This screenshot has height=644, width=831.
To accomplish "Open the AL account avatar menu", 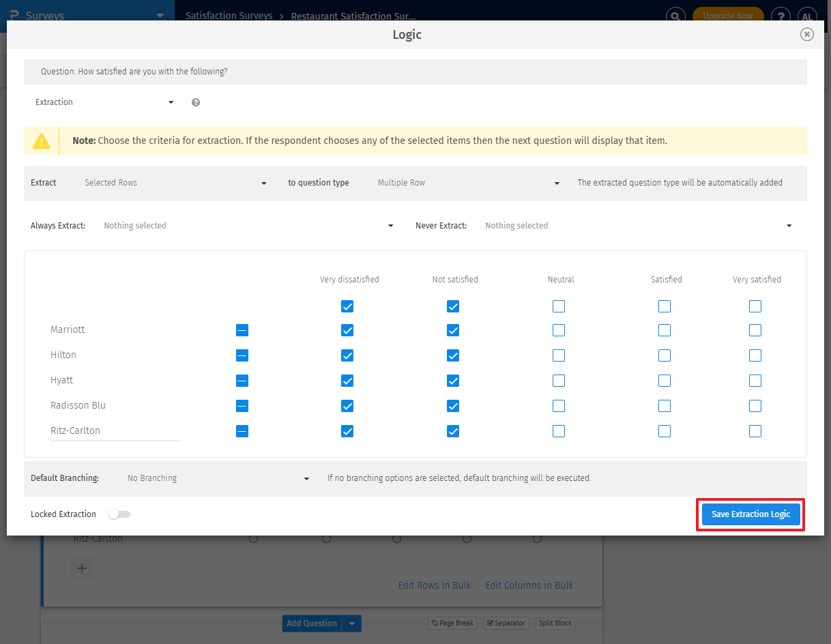I will (x=807, y=15).
